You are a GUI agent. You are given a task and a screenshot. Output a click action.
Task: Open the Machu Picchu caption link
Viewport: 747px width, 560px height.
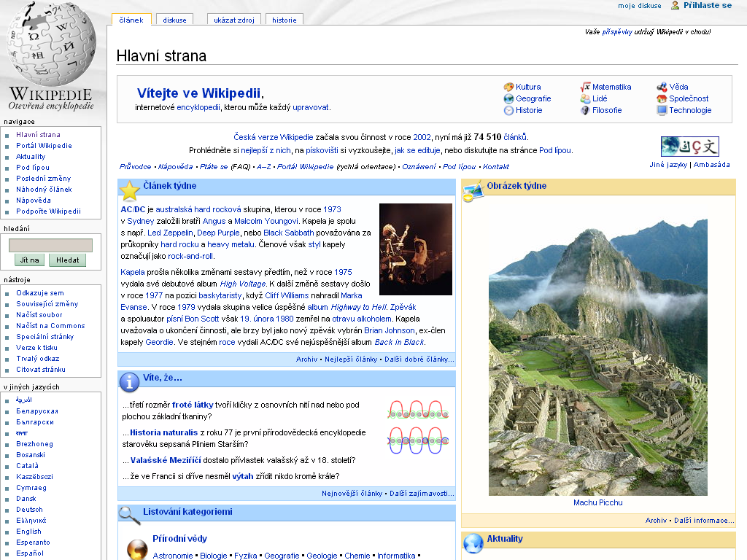598,502
